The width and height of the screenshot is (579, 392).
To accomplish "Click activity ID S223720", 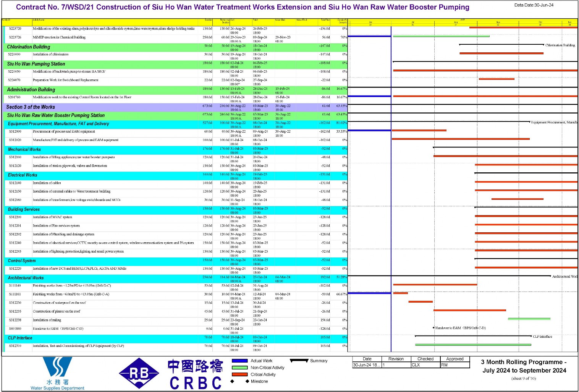I will (15, 29).
